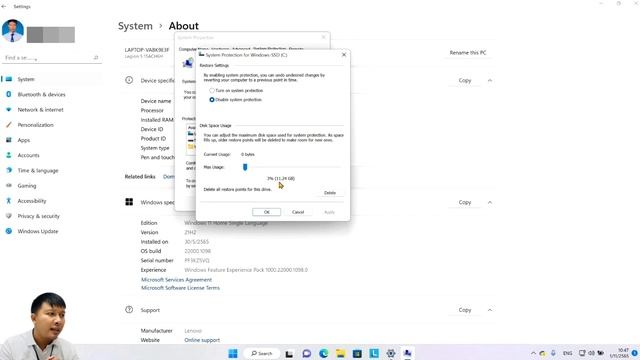Click Delete to remove restore points
Screen dimensions: 640x360
pos(330,193)
